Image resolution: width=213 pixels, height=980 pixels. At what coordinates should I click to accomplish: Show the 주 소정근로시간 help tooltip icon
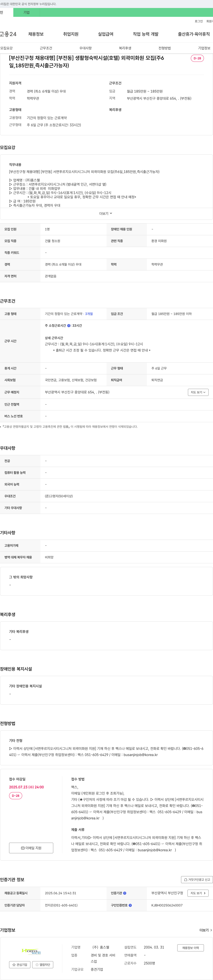[x=69, y=326]
